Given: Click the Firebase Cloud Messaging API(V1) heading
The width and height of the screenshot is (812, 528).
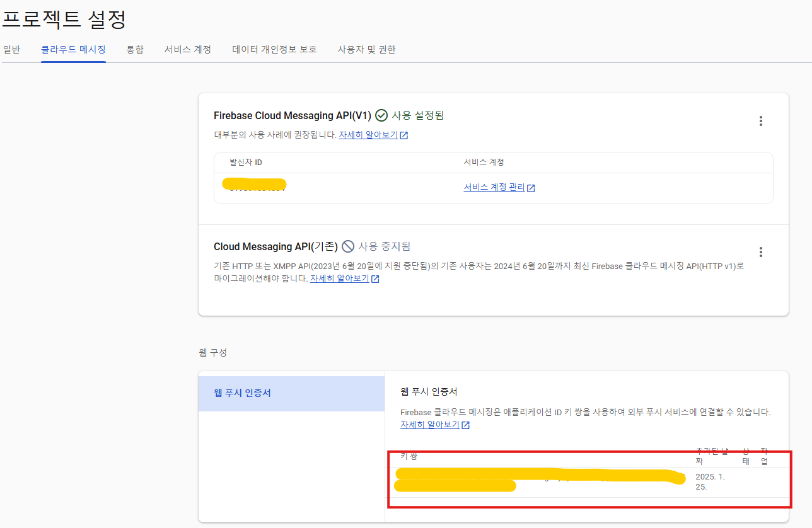Looking at the screenshot, I should (293, 115).
